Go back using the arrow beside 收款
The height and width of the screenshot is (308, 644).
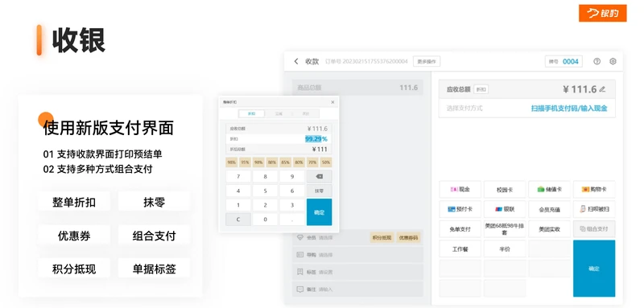[x=296, y=61]
